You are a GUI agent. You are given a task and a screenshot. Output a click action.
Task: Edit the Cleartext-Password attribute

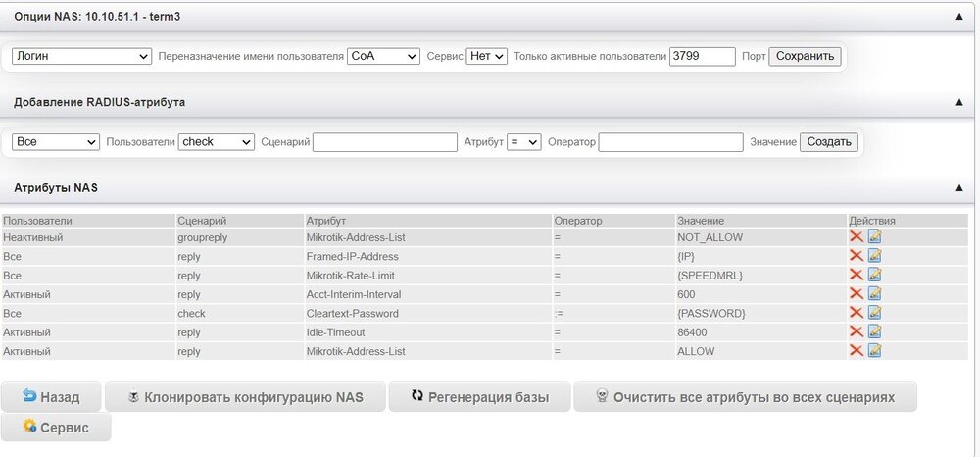click(874, 312)
